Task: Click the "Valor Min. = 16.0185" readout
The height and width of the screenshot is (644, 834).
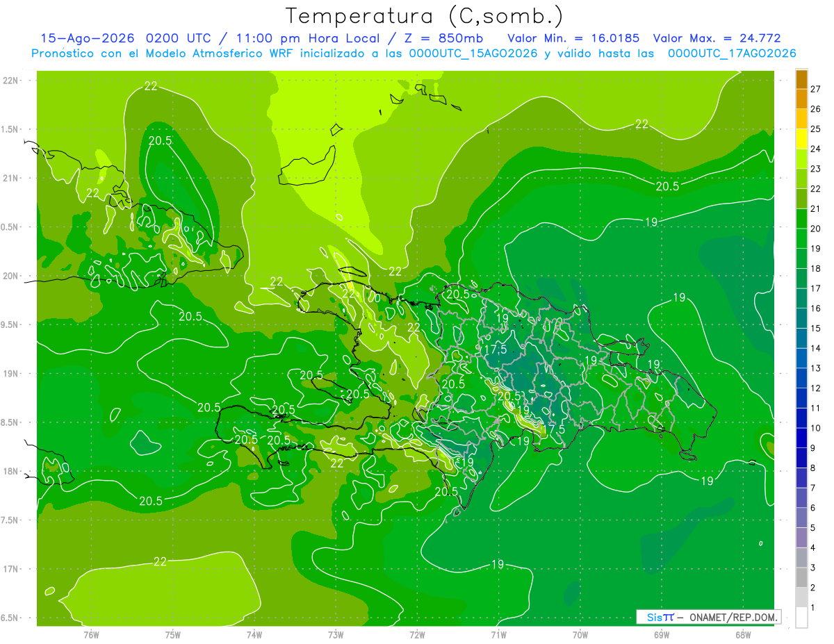Action: click(x=575, y=38)
